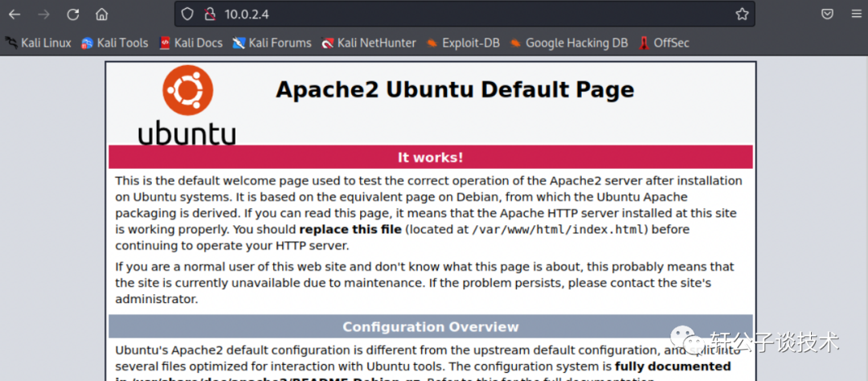The height and width of the screenshot is (381, 868).
Task: Click the Apache2 Ubuntu Default Page heading
Action: [454, 89]
